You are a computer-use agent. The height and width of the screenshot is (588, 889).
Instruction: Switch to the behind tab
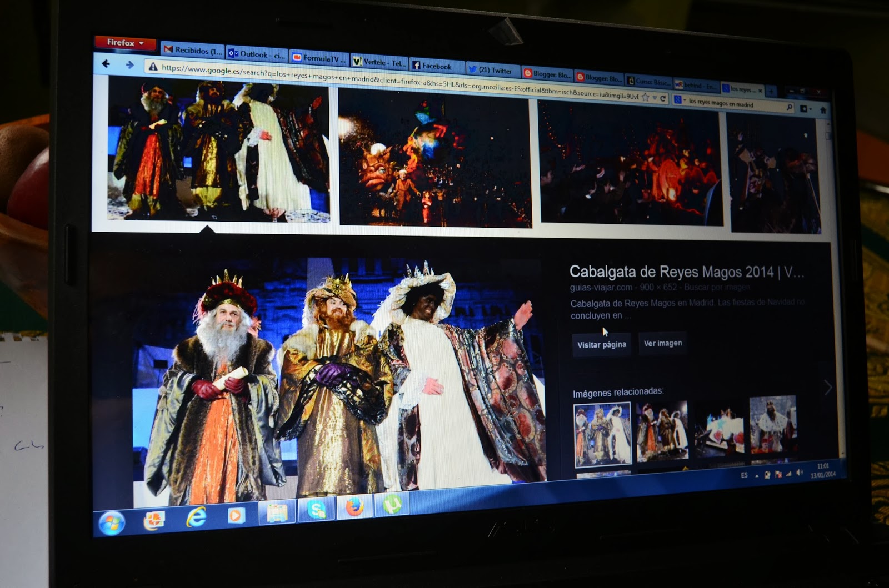point(696,85)
